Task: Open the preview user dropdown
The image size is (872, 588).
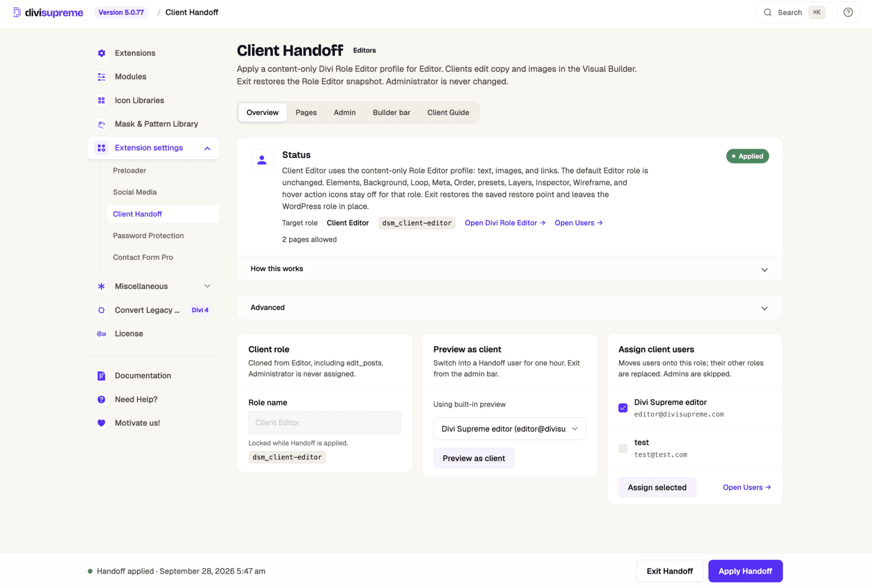Action: 510,429
